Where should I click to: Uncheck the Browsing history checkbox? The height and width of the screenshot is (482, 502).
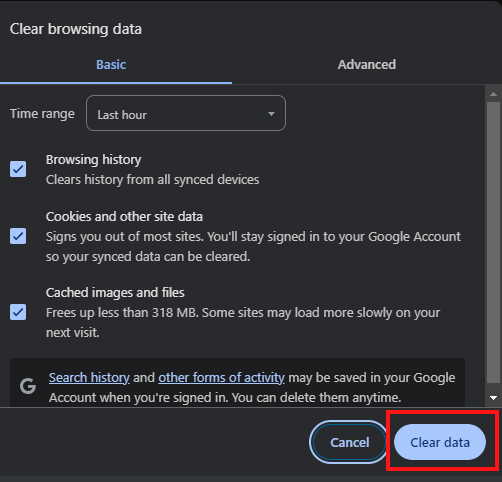[18, 169]
